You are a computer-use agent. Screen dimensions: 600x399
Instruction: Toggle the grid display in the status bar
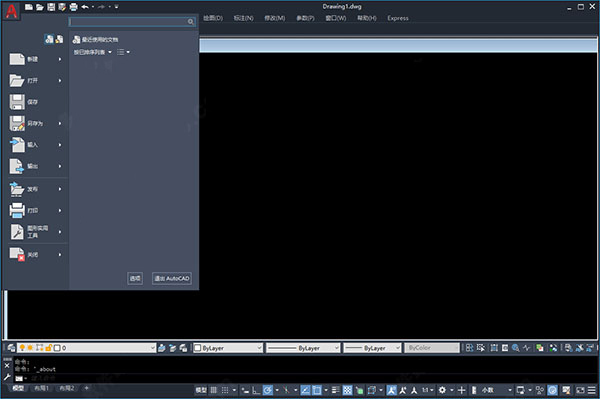click(x=214, y=390)
